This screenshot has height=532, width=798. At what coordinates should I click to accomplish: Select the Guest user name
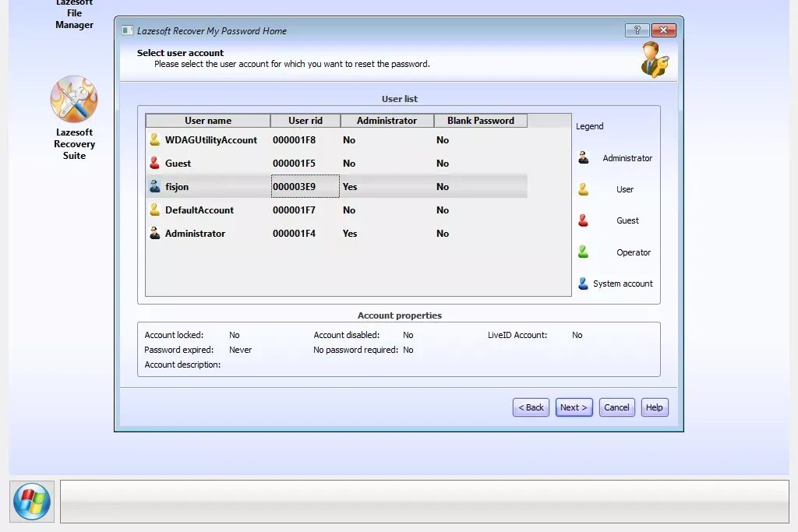(x=178, y=164)
